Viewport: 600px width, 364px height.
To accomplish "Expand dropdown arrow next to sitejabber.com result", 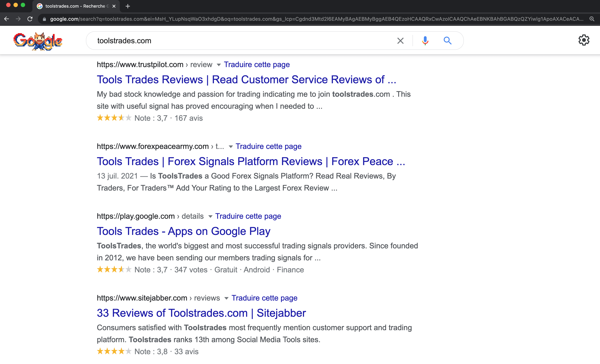I will pos(226,298).
